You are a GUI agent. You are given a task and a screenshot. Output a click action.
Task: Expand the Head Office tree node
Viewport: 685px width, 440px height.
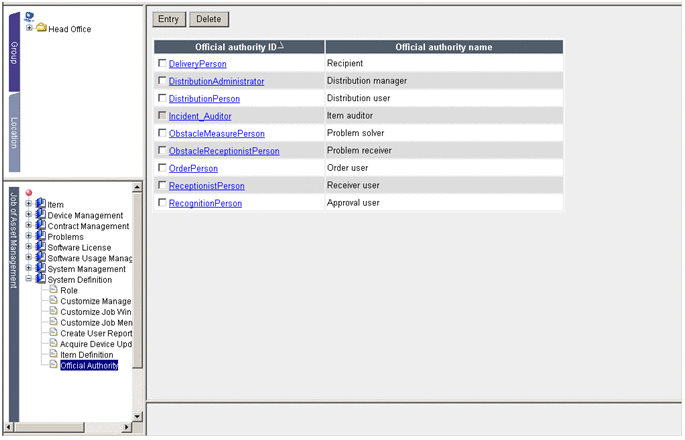point(29,29)
